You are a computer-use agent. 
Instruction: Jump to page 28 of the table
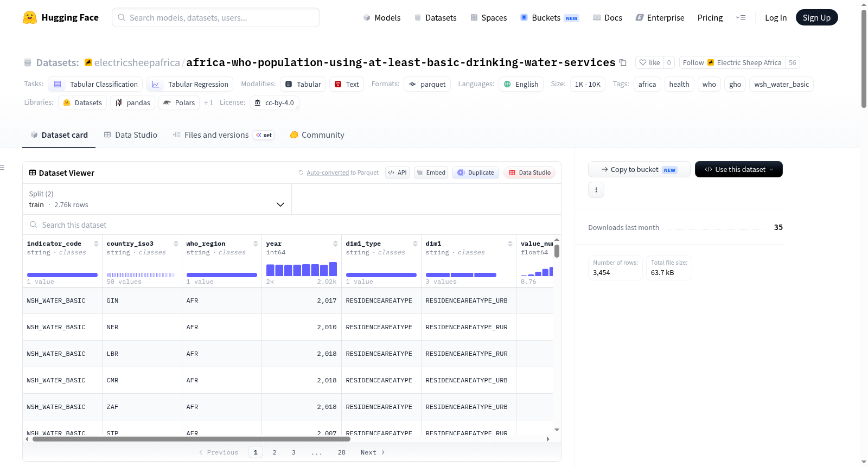[x=342, y=452]
